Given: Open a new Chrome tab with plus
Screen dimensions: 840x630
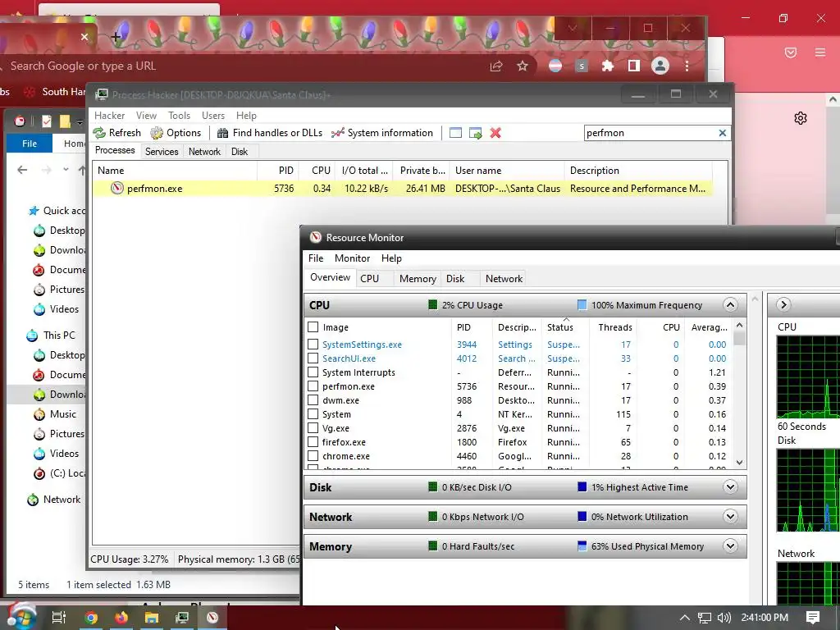Looking at the screenshot, I should [116, 37].
